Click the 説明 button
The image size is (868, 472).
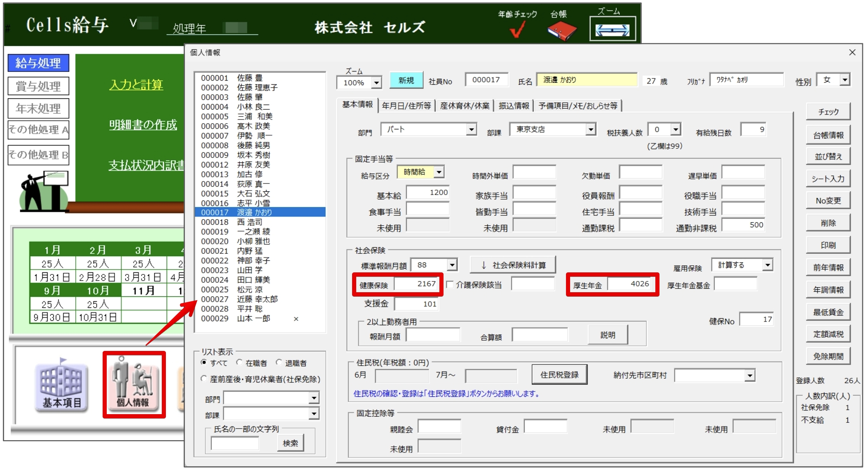[608, 335]
